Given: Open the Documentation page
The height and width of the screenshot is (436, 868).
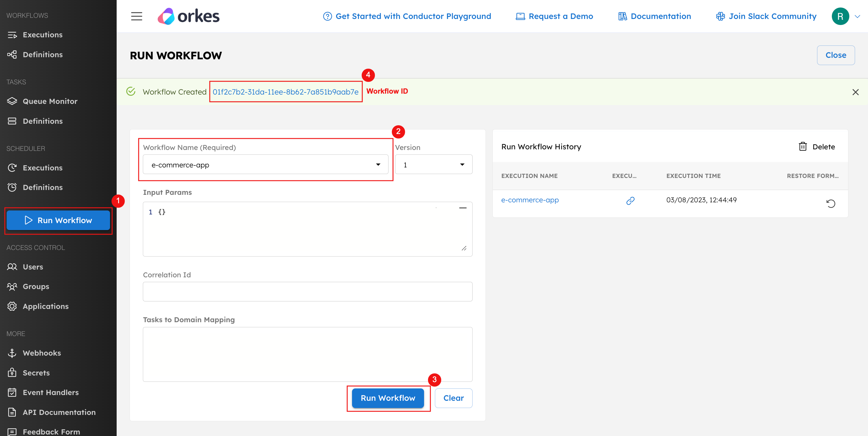Looking at the screenshot, I should pos(655,16).
